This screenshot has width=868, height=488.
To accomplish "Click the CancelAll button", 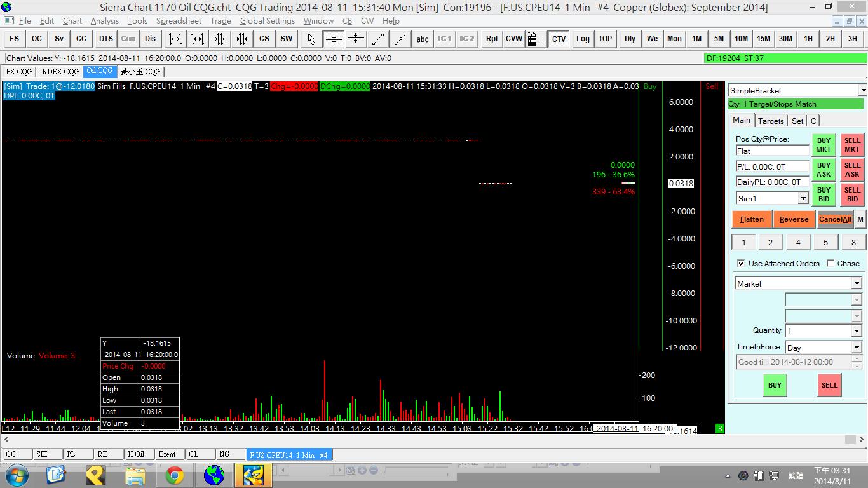I will 835,219.
